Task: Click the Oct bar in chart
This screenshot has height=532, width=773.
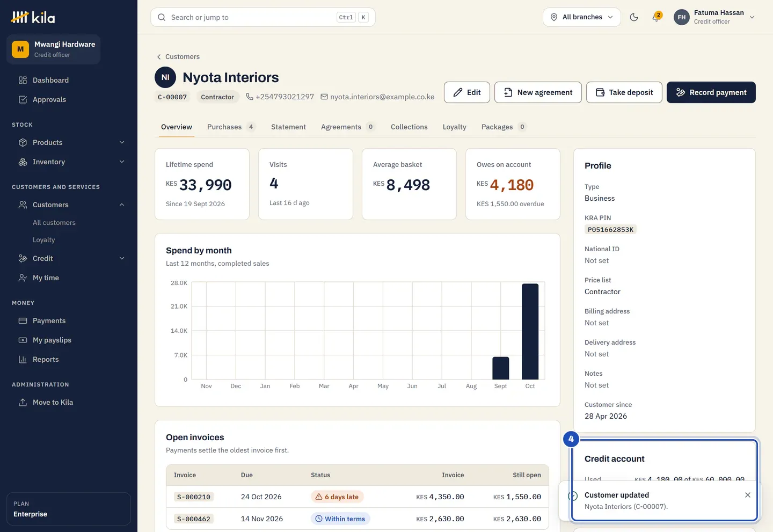Action: click(530, 331)
